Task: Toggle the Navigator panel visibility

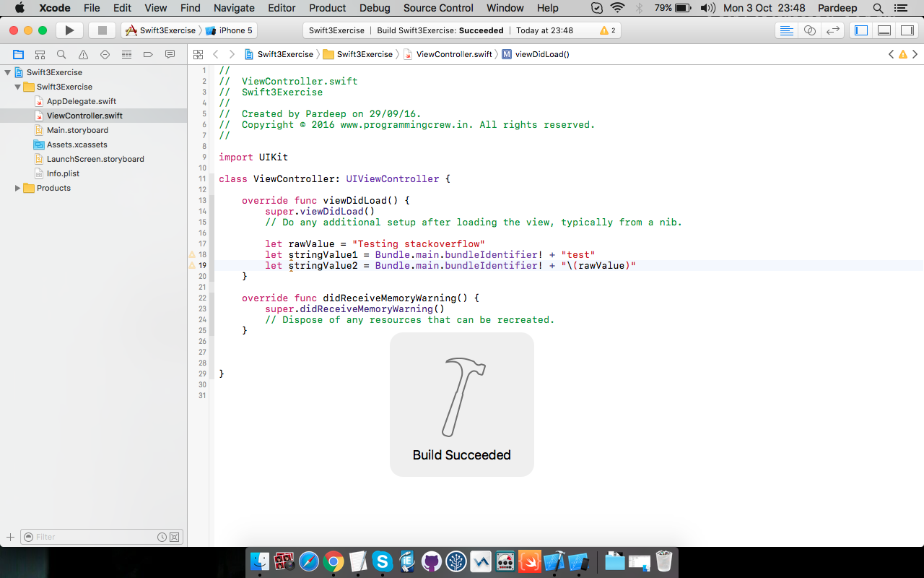Action: click(860, 30)
